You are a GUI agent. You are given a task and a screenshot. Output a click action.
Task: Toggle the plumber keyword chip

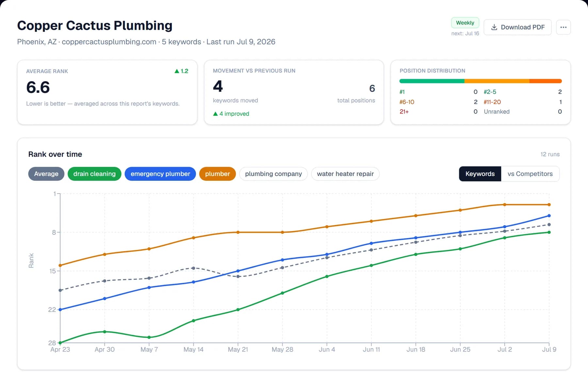217,174
